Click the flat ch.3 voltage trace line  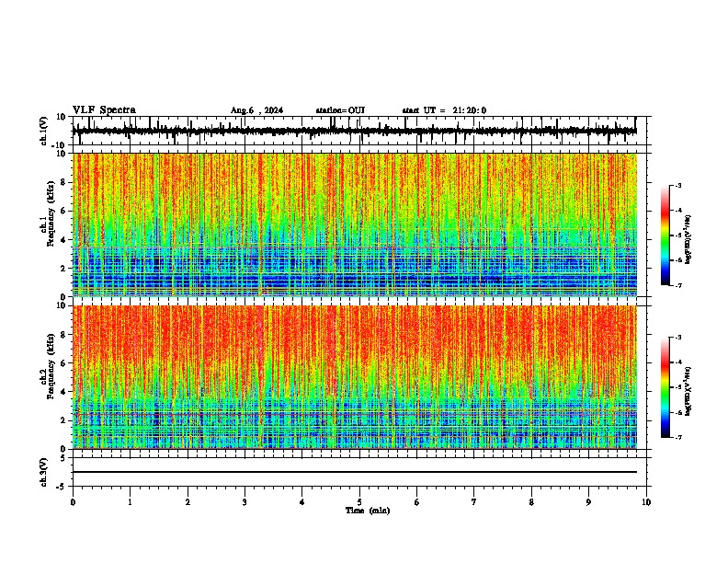coord(354,472)
